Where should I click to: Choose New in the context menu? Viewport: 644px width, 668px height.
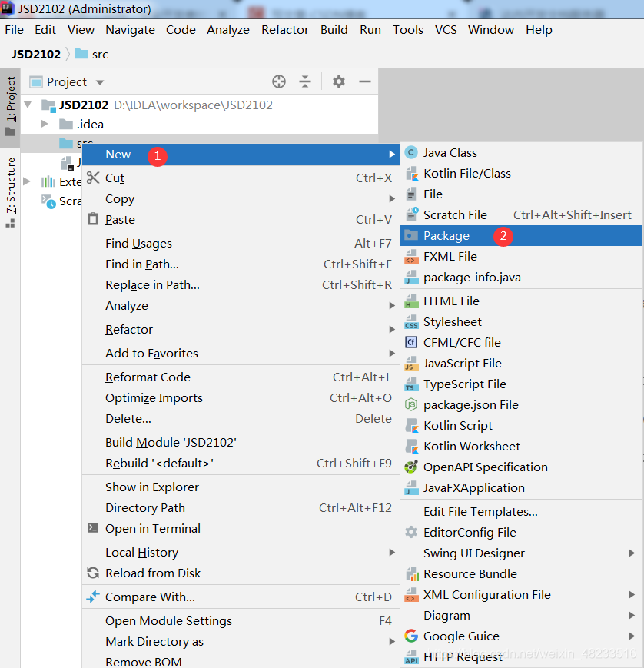point(241,155)
